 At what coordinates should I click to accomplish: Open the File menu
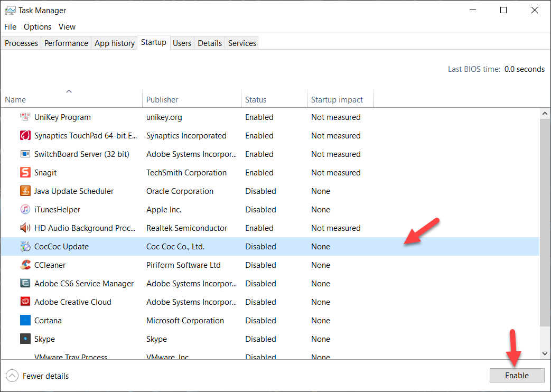point(11,27)
